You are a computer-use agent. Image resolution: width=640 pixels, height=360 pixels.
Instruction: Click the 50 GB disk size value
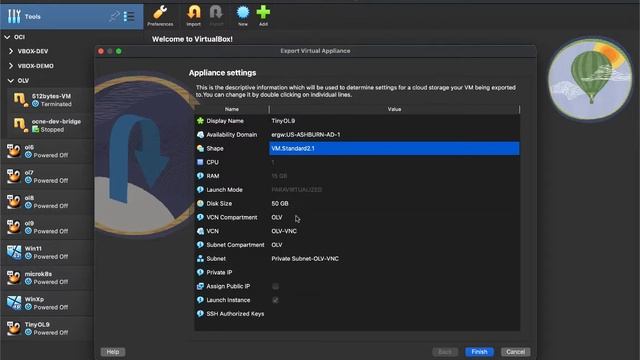[280, 203]
